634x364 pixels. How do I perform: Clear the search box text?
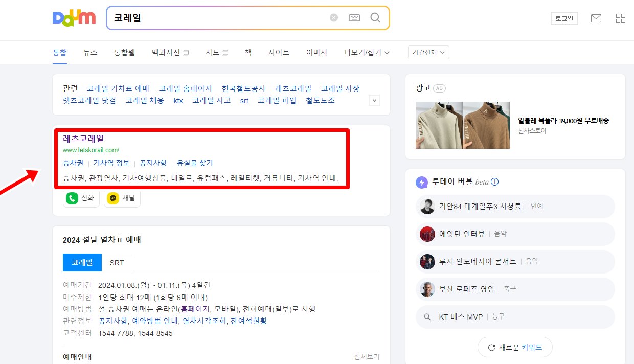click(x=334, y=17)
